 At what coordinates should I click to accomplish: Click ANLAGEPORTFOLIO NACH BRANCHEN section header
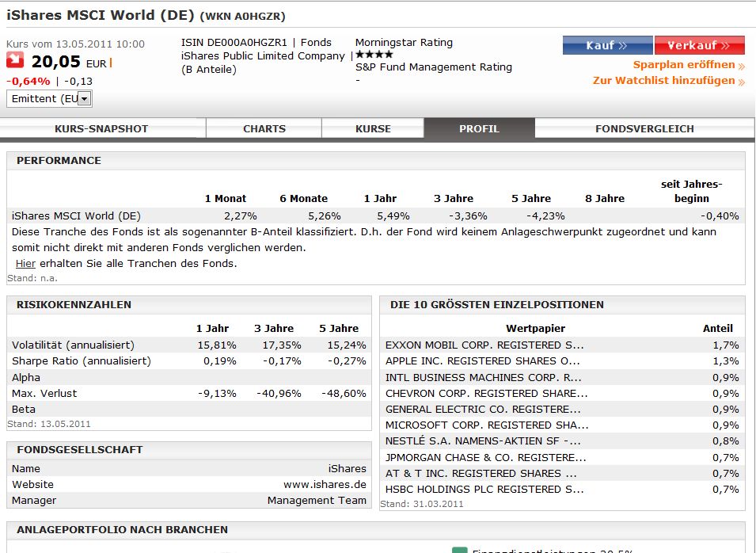(x=123, y=530)
